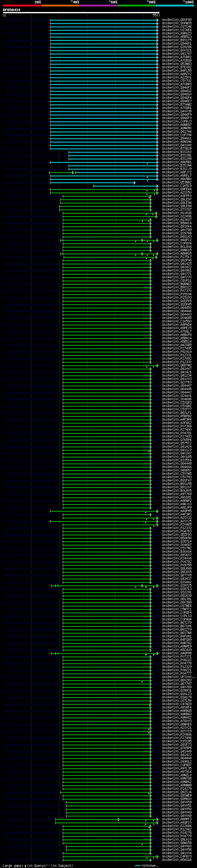Open hit UniRef100_A9PGZ3

click(177, 33)
